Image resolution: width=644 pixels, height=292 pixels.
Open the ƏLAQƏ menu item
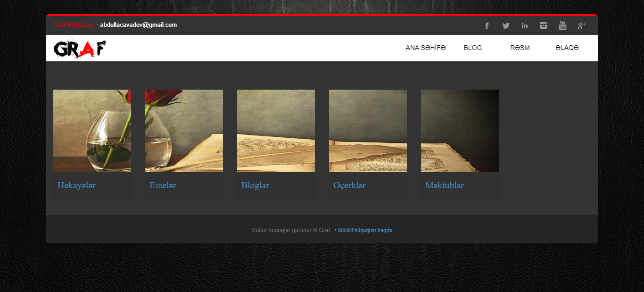pyautogui.click(x=567, y=48)
